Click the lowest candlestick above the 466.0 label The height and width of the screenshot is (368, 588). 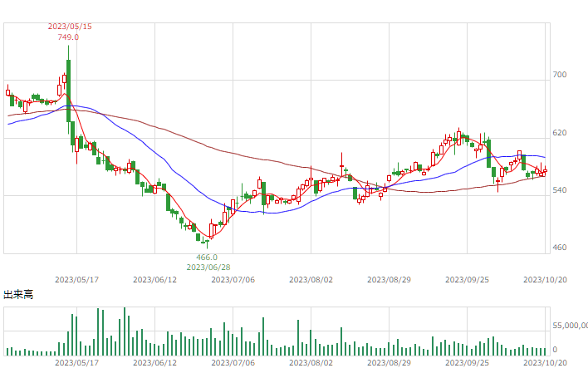207,243
